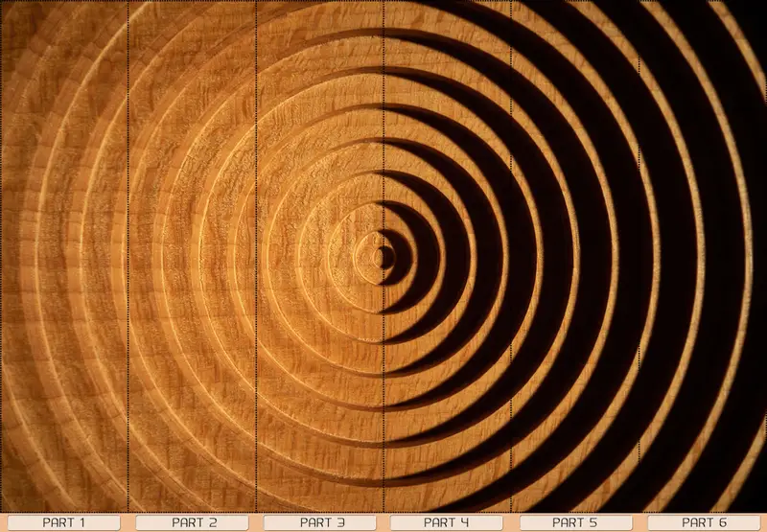Select the PART 2 button
This screenshot has height=532, width=767.
point(193,522)
